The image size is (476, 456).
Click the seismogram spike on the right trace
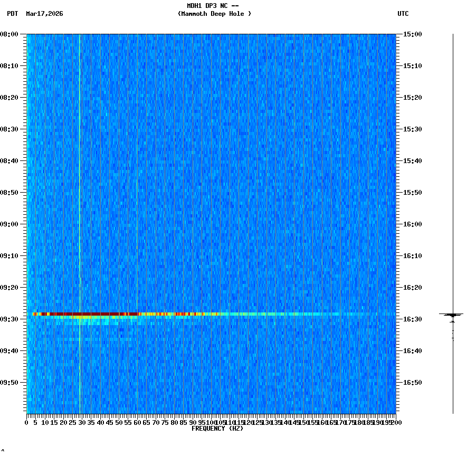tap(453, 314)
